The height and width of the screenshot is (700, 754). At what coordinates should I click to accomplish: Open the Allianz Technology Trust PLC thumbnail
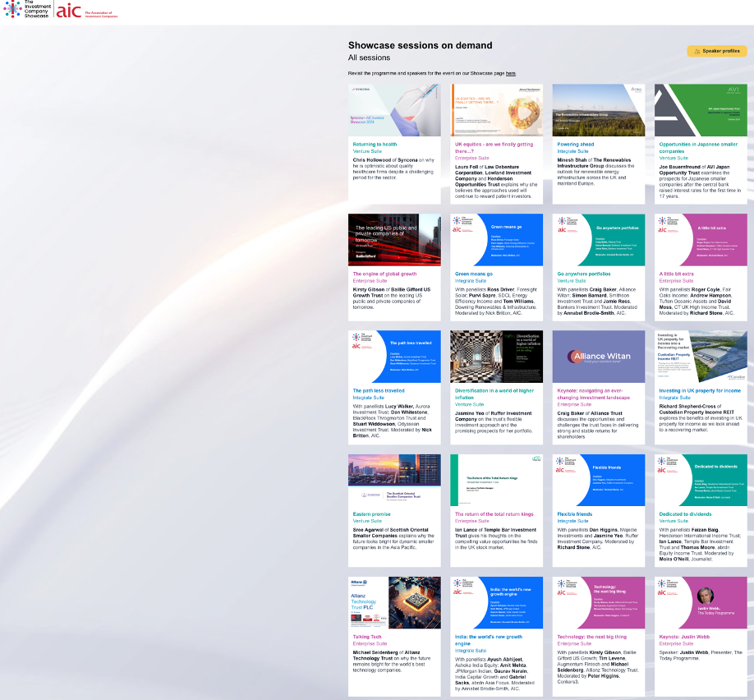(394, 603)
